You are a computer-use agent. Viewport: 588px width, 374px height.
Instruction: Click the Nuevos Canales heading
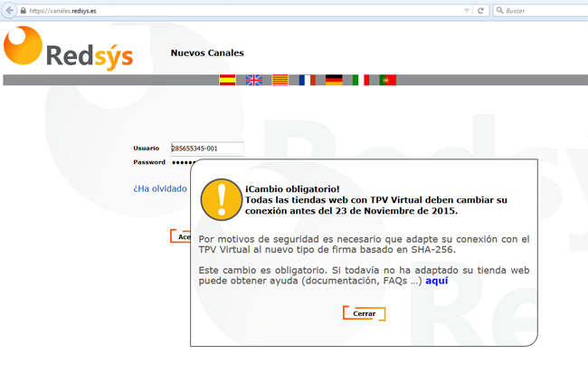[207, 53]
